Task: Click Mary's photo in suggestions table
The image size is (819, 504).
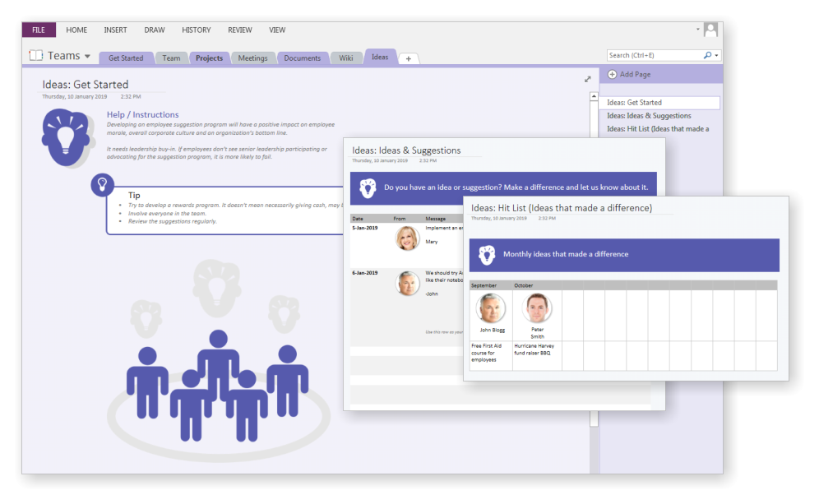Action: coord(407,238)
